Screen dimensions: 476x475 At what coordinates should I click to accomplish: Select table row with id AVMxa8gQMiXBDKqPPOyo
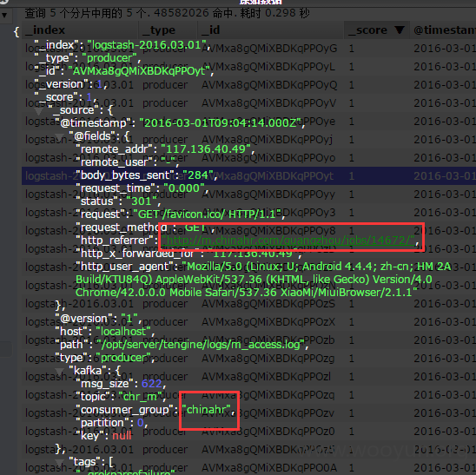(248, 158)
